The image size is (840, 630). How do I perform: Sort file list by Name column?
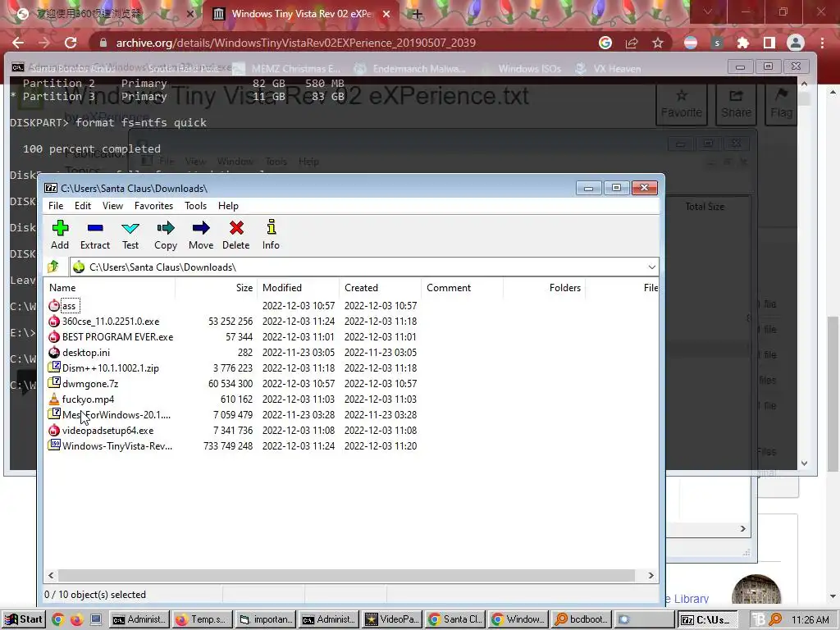pyautogui.click(x=109, y=288)
